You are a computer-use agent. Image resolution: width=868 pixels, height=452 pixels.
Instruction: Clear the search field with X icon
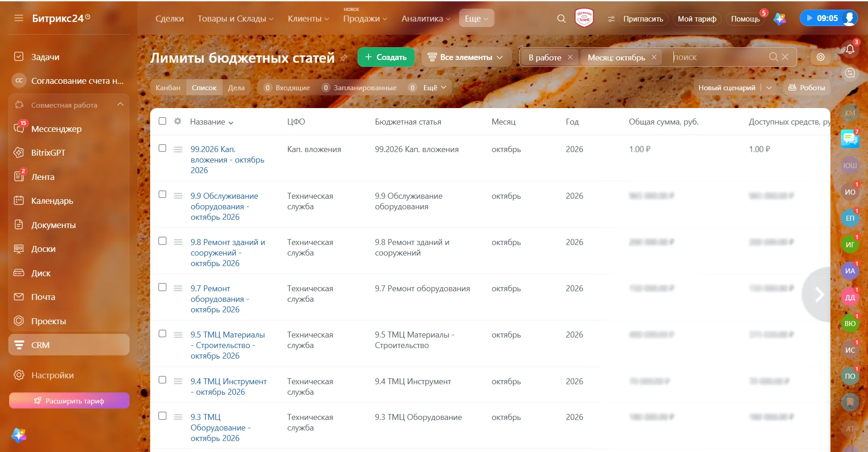tap(785, 57)
